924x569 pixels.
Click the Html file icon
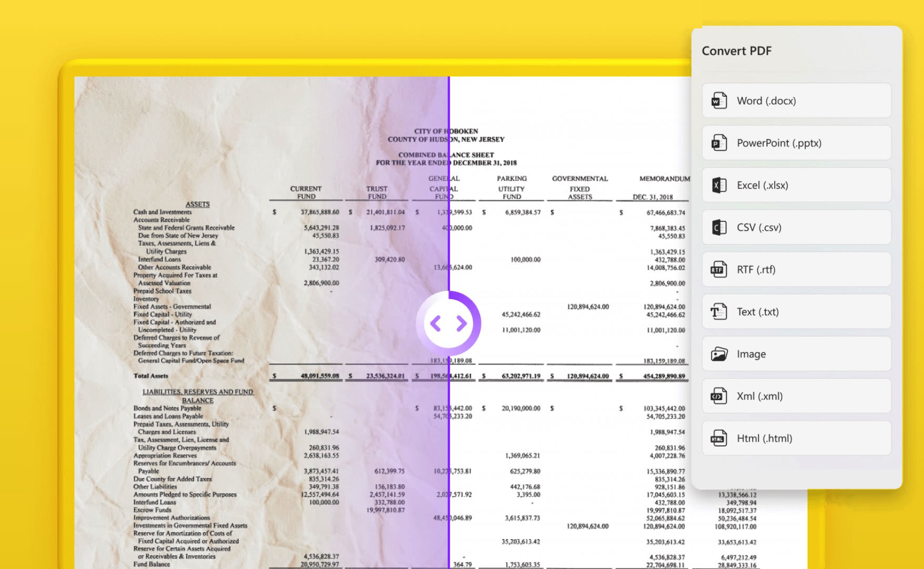point(718,438)
